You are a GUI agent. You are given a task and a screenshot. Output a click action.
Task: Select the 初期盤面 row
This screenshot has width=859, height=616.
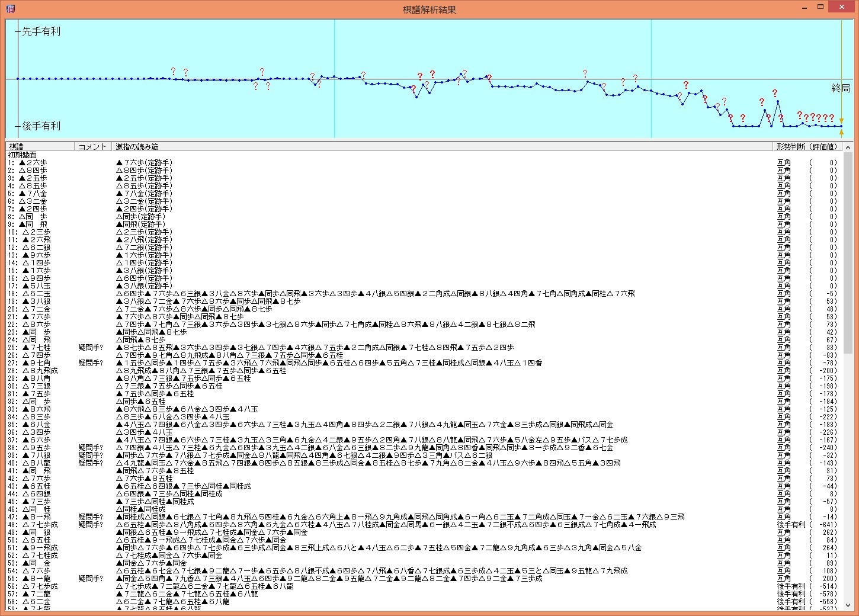click(x=23, y=155)
